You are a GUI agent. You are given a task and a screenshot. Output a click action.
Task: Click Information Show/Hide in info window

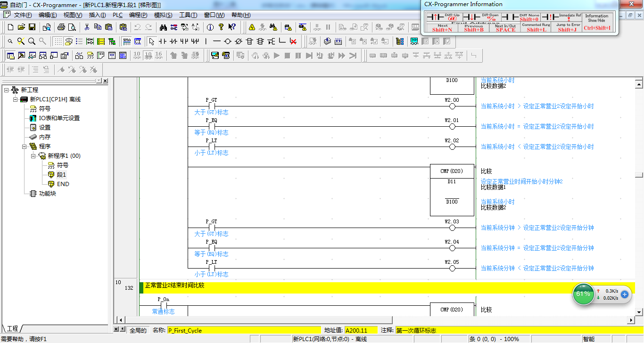(597, 22)
